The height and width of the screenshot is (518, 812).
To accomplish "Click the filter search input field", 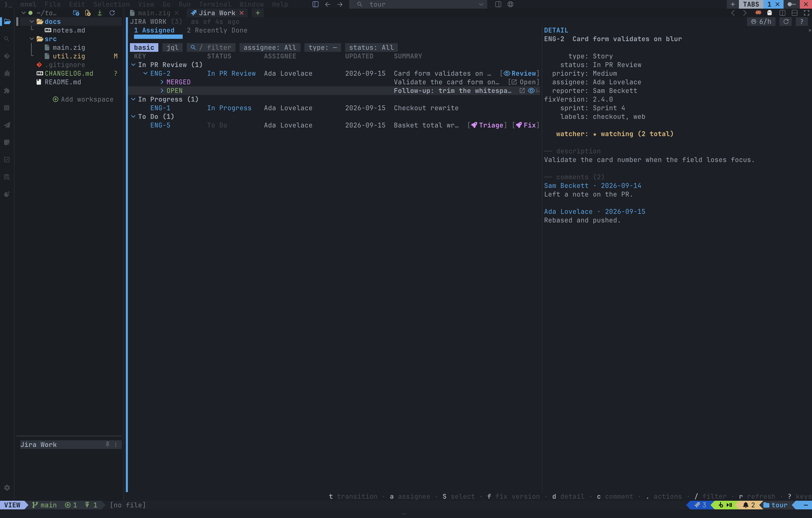I will tap(211, 47).
